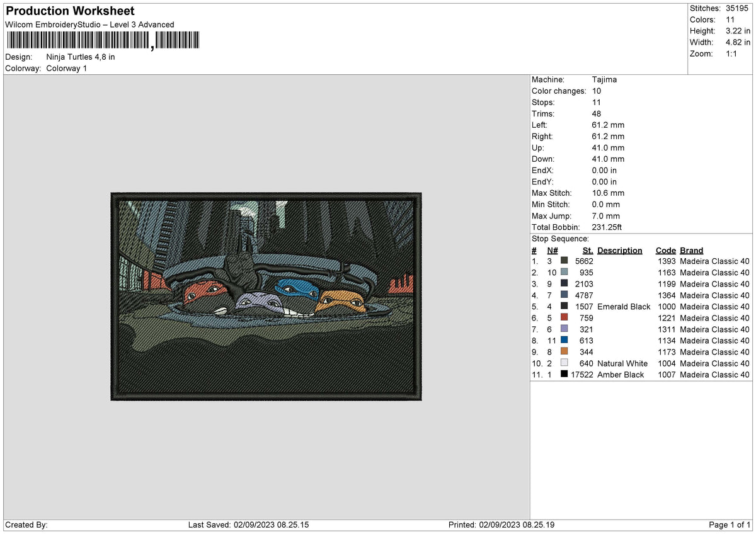Click the machine value 'Tajima'
This screenshot has height=534, width=756.
605,79
